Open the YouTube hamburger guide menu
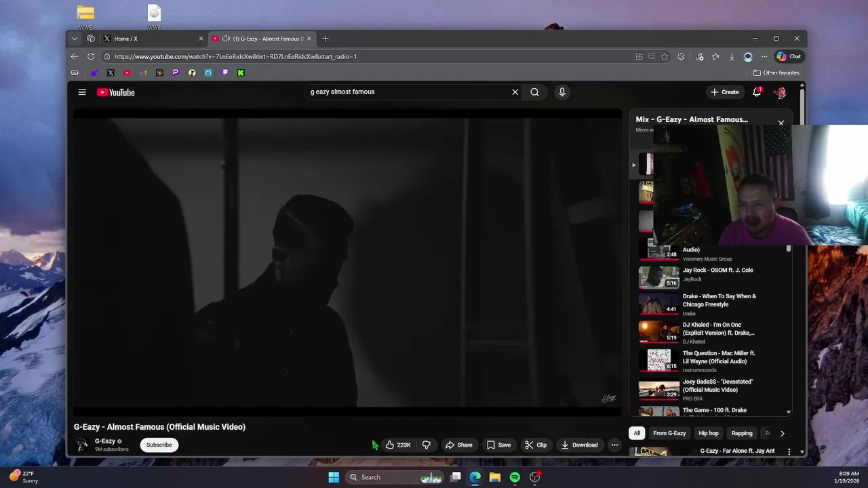This screenshot has width=868, height=488. (x=82, y=92)
